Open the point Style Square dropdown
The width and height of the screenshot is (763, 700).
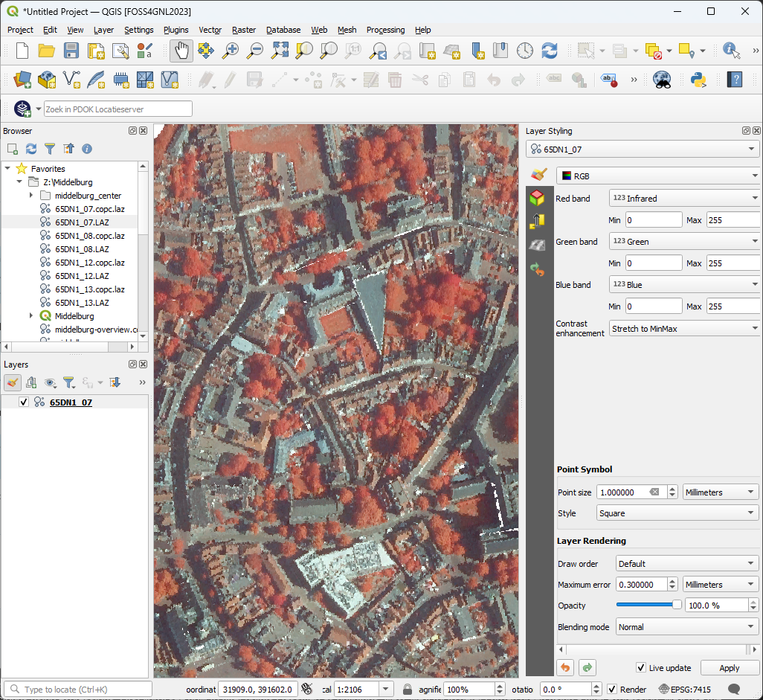click(677, 513)
